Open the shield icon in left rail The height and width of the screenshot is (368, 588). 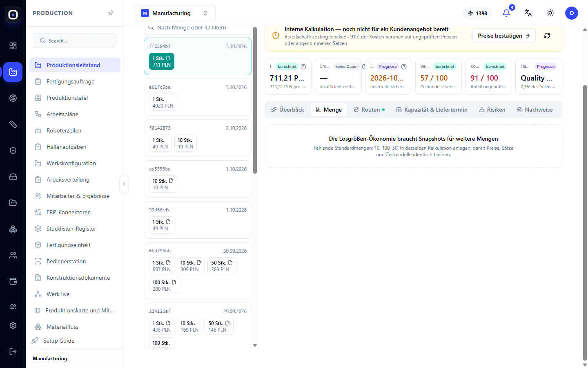coord(13,150)
